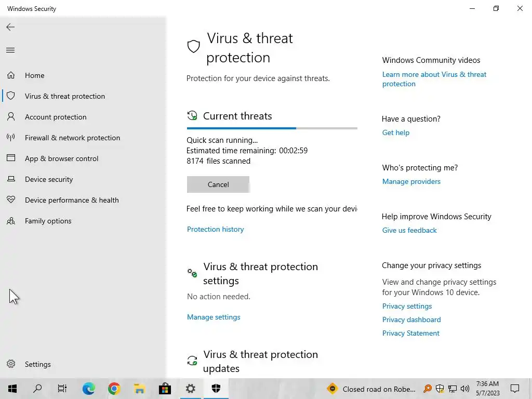Screen dimensions: 532x399
Task: Open Protection history link
Action: tap(216, 229)
